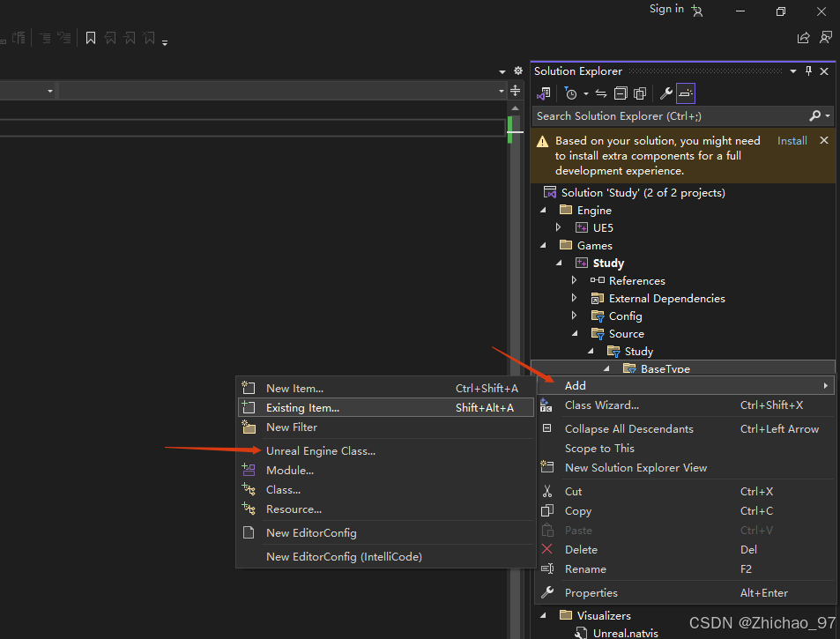Screen dimensions: 840x639
Task: Open Pending Changes Filter dropdown arrow
Action: [x=585, y=94]
